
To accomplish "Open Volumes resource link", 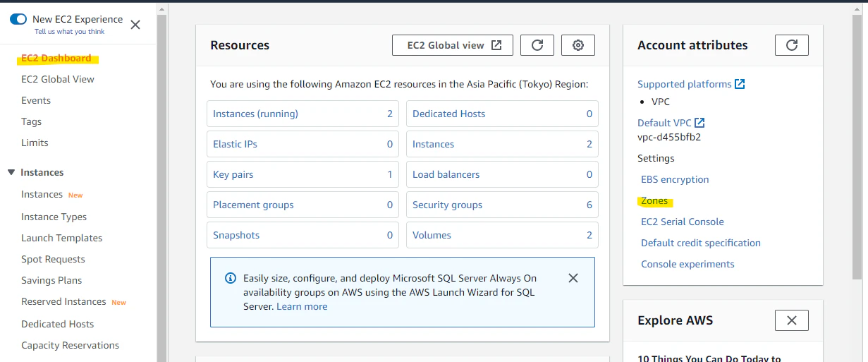I will (x=432, y=235).
